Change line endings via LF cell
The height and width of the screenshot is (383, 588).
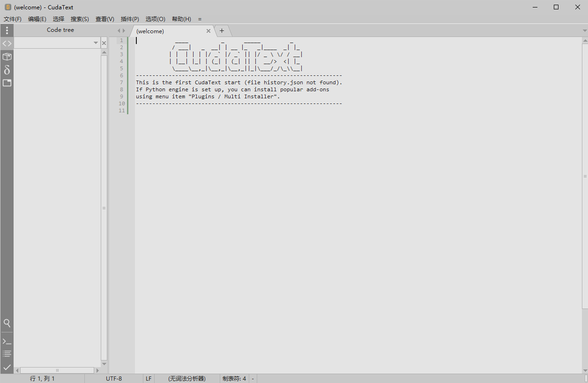[149, 378]
